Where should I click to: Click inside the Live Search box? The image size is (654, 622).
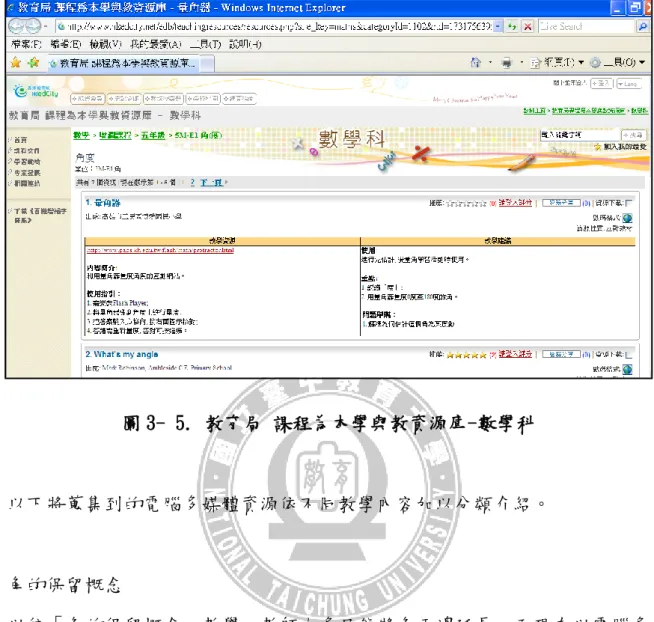pos(586,26)
